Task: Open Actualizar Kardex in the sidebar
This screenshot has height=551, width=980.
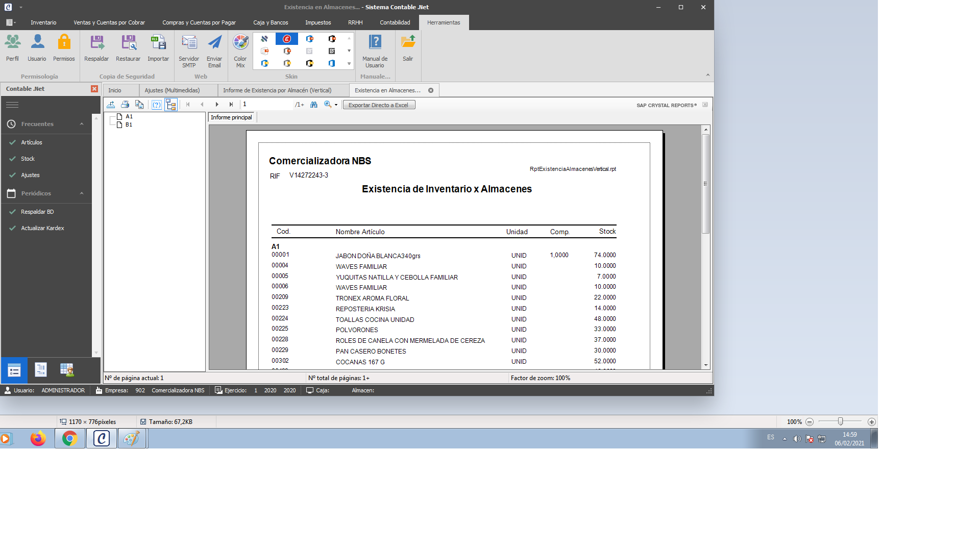Action: pyautogui.click(x=42, y=228)
